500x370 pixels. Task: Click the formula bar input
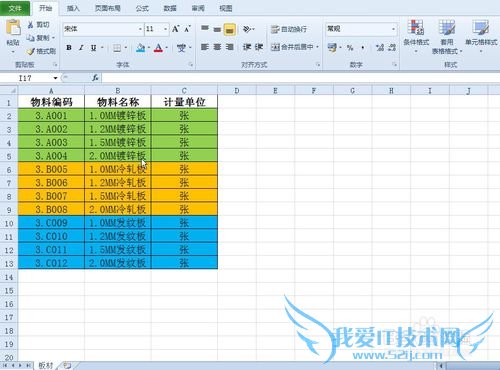[x=301, y=78]
